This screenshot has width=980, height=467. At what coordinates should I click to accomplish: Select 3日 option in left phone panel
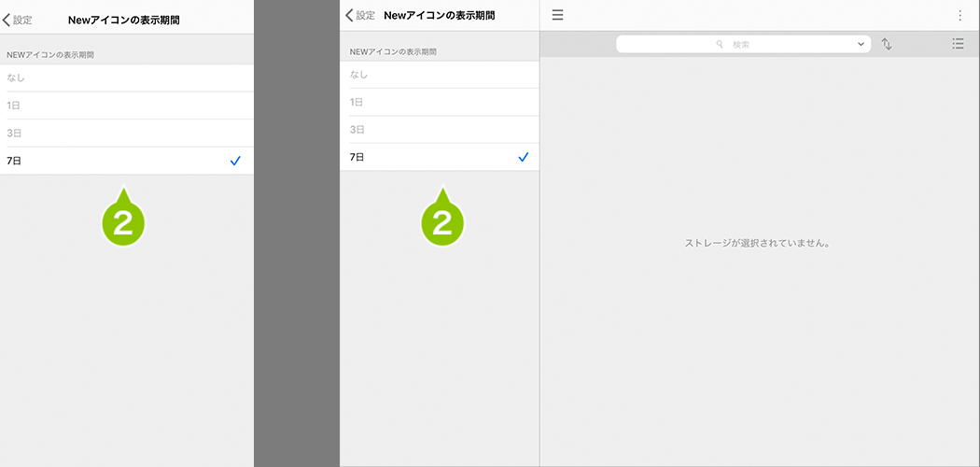[127, 134]
